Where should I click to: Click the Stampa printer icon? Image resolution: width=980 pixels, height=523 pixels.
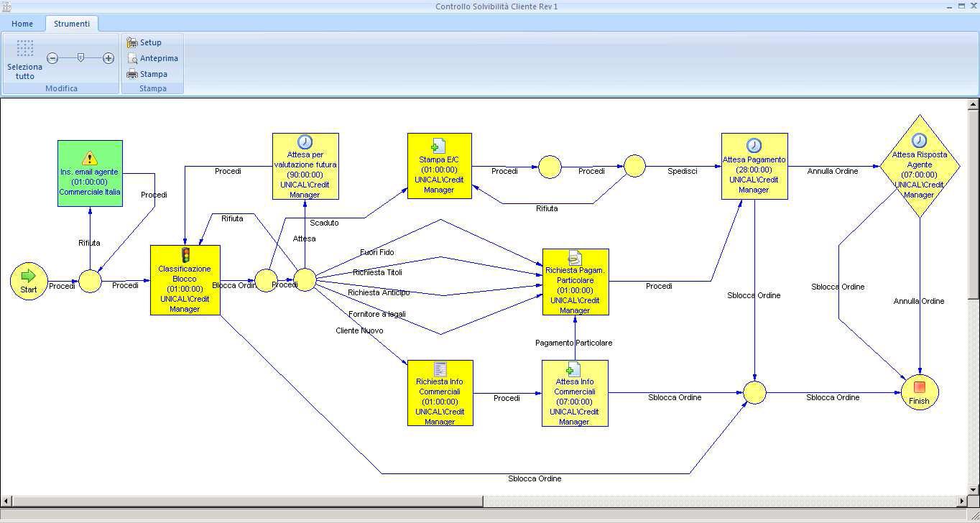pyautogui.click(x=132, y=74)
